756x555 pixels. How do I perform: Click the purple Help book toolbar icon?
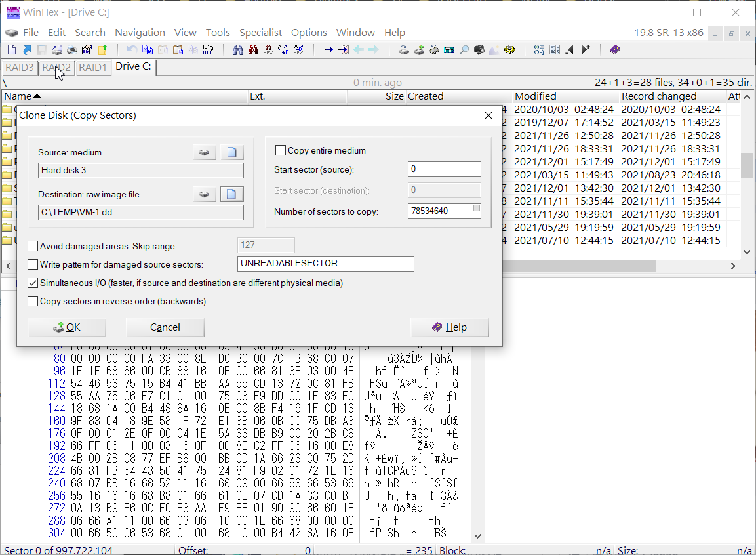(x=615, y=50)
